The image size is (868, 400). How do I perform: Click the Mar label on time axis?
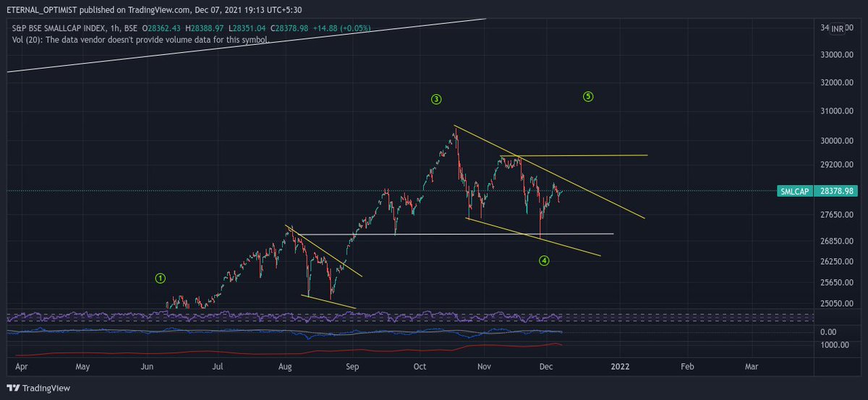752,367
